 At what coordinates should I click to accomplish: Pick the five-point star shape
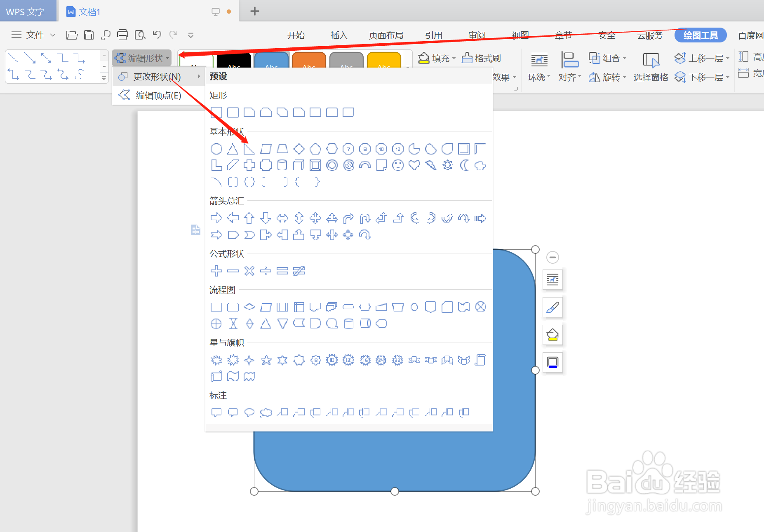(x=266, y=360)
